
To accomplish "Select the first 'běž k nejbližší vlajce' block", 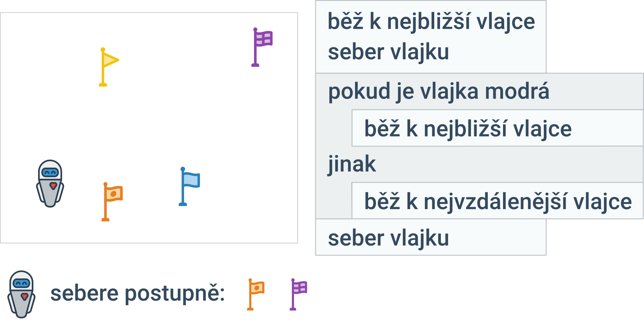I will coord(431,21).
